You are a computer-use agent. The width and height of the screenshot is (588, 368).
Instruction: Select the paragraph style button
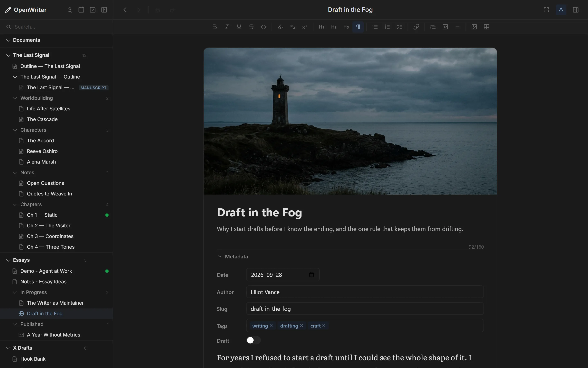[x=358, y=27]
